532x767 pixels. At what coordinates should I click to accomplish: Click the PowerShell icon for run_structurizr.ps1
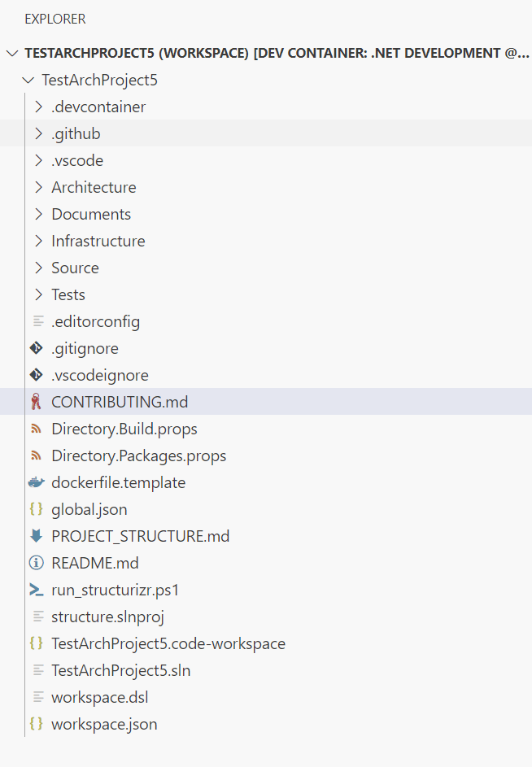tap(36, 590)
